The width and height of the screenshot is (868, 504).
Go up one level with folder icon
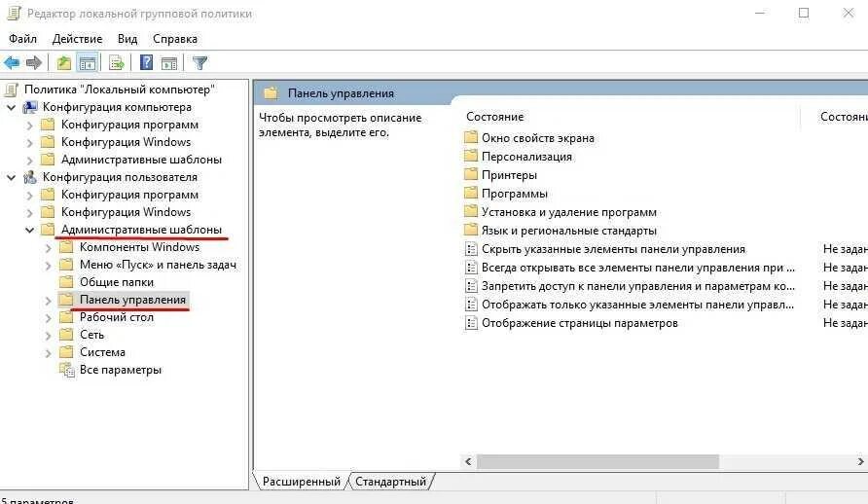click(64, 63)
